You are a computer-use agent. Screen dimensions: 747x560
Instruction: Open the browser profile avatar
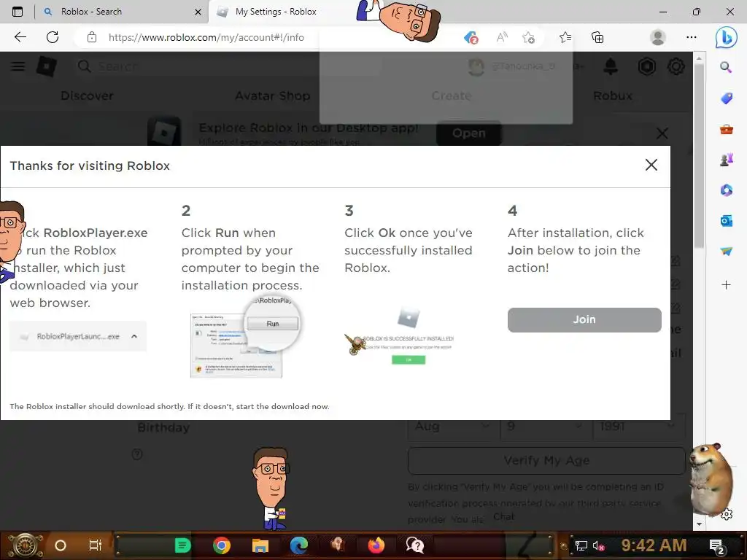click(x=658, y=37)
